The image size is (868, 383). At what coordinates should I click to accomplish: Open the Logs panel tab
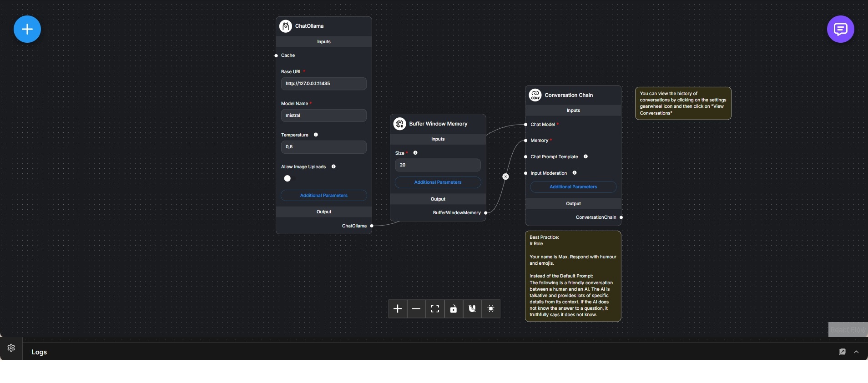click(x=39, y=352)
